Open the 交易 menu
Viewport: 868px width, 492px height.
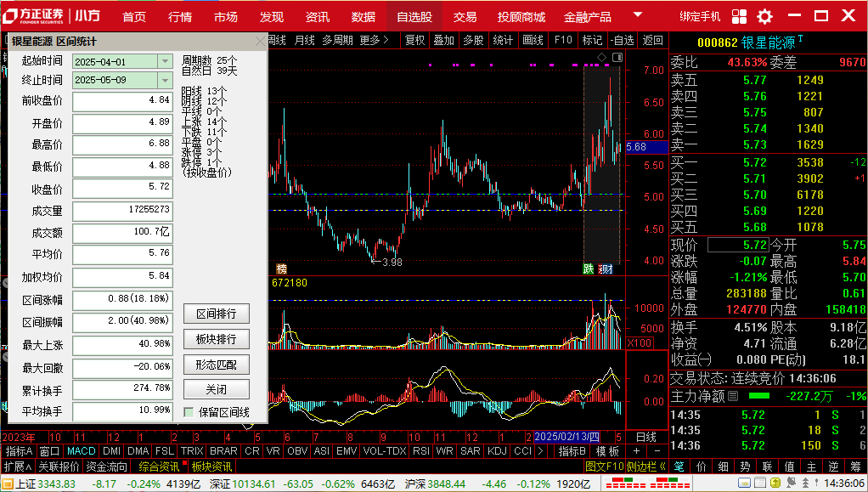click(465, 17)
